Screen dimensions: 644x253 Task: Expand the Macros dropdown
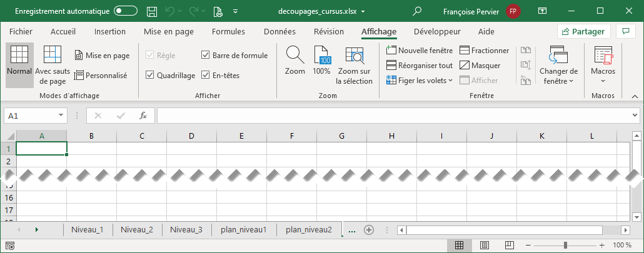603,66
